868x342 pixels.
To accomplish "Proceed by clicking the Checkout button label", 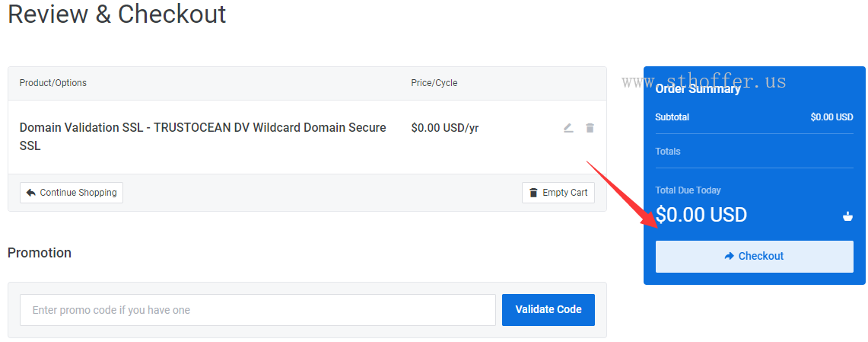I will coord(761,256).
